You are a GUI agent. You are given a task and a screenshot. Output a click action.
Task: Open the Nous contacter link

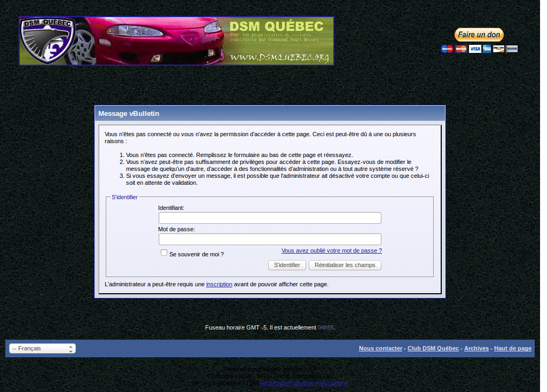(380, 348)
